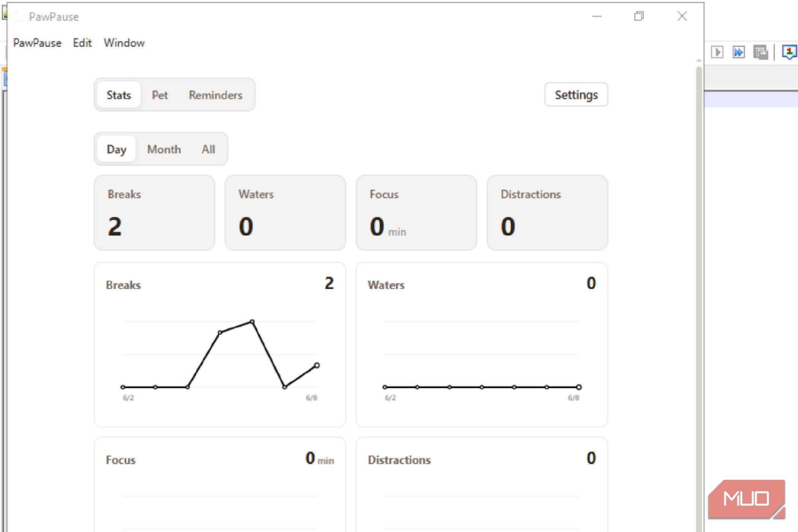Restore down the PawPause window

pos(639,16)
